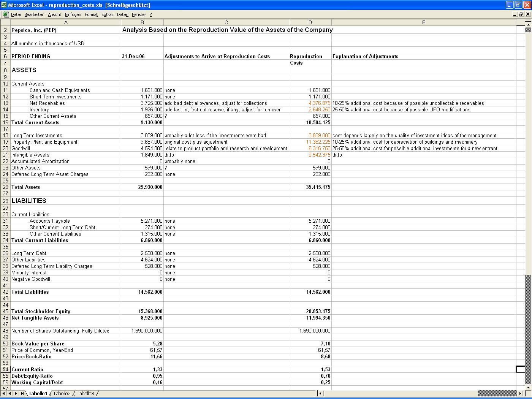Open the ? help menu

point(151,14)
